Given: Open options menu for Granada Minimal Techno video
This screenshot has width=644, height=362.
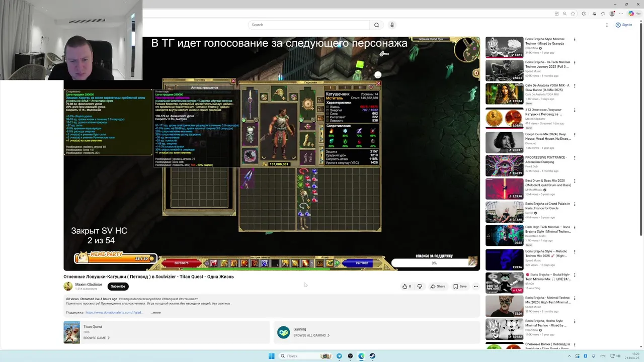Looking at the screenshot, I should tap(575, 39).
